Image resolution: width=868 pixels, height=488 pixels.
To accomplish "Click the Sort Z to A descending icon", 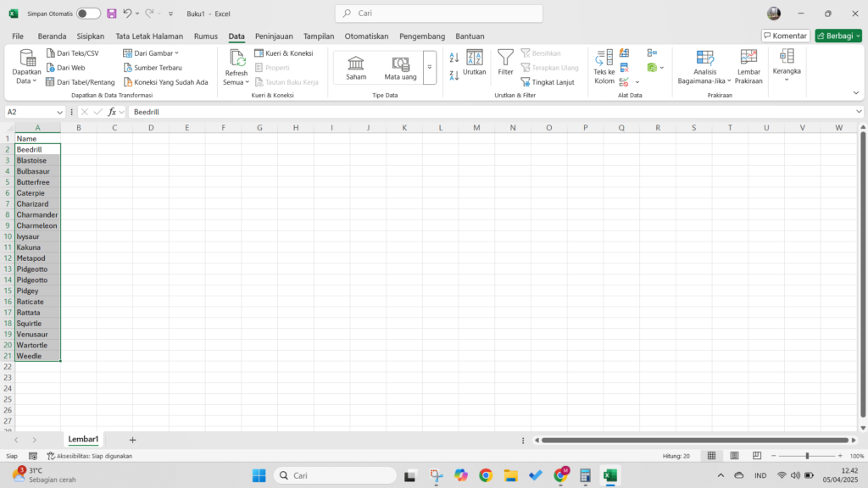I will (454, 75).
